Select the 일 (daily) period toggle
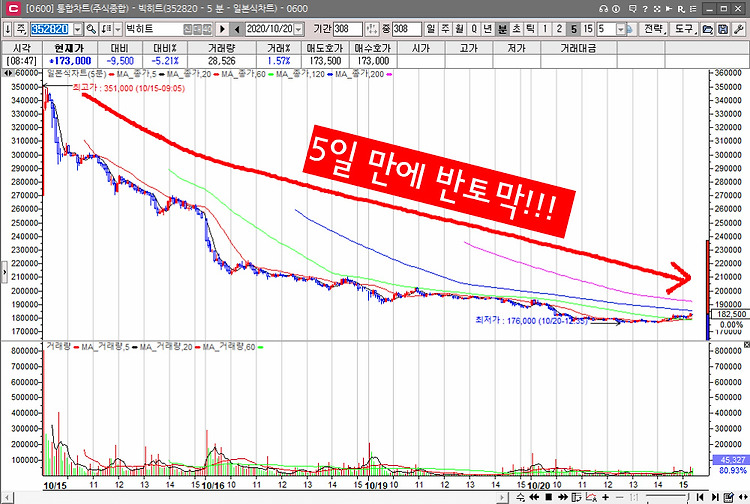Image resolution: width=750 pixels, height=504 pixels. [431, 29]
